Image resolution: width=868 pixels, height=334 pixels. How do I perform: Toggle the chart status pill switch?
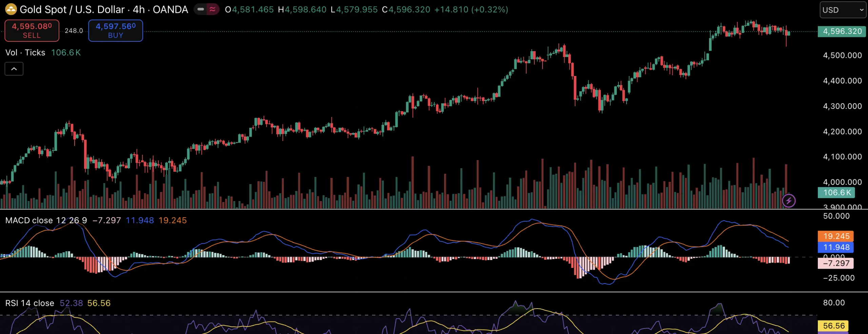[201, 10]
